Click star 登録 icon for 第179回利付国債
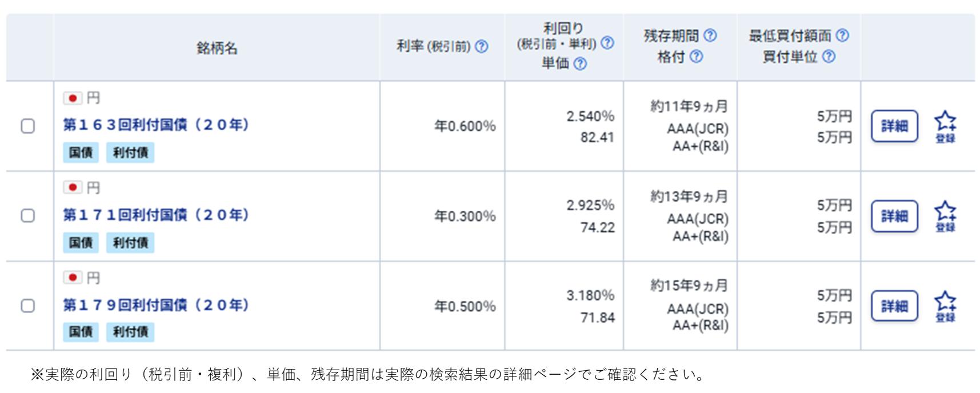This screenshot has width=980, height=393. pyautogui.click(x=945, y=306)
